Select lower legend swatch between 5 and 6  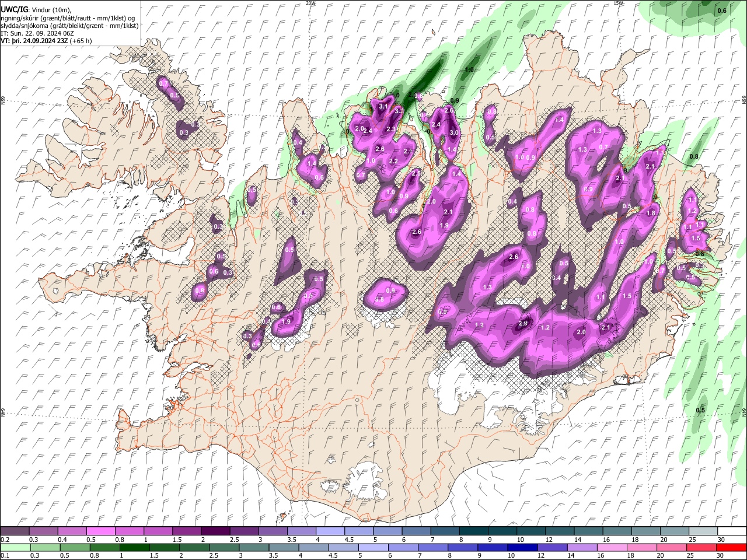pyautogui.click(x=373, y=547)
